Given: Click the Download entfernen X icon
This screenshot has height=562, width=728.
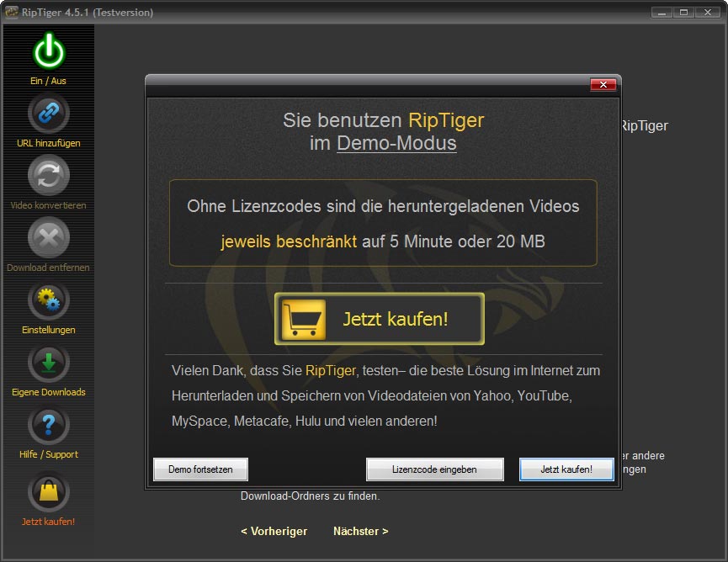Looking at the screenshot, I should click(48, 237).
